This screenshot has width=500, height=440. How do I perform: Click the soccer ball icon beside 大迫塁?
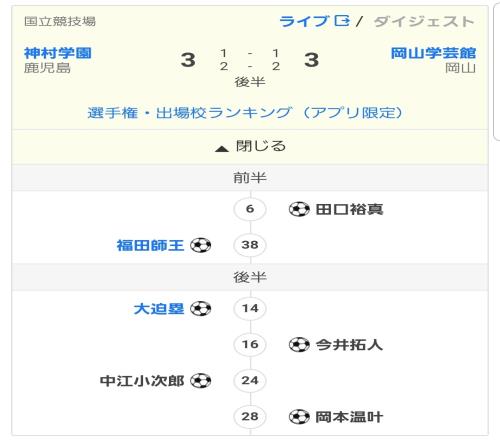pos(201,308)
